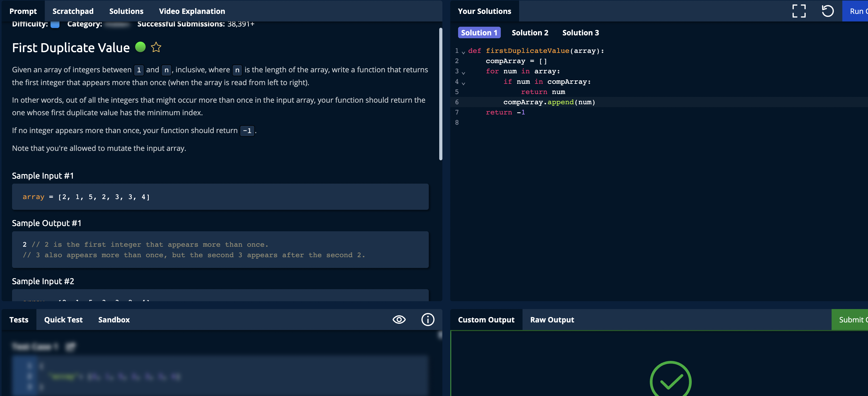Image resolution: width=868 pixels, height=396 pixels.
Task: Select the Tests tab
Action: pos(19,320)
